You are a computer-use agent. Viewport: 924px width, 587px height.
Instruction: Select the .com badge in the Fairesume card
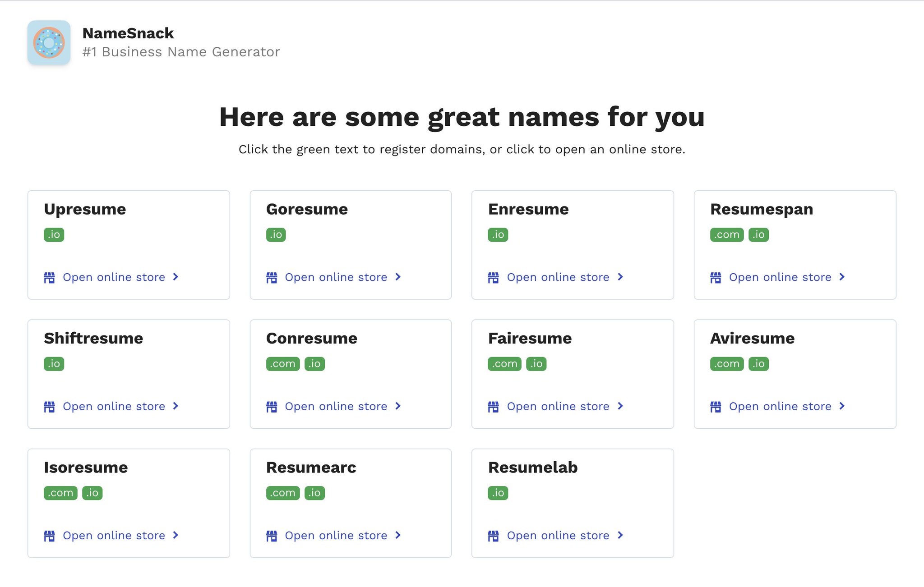[x=504, y=363]
